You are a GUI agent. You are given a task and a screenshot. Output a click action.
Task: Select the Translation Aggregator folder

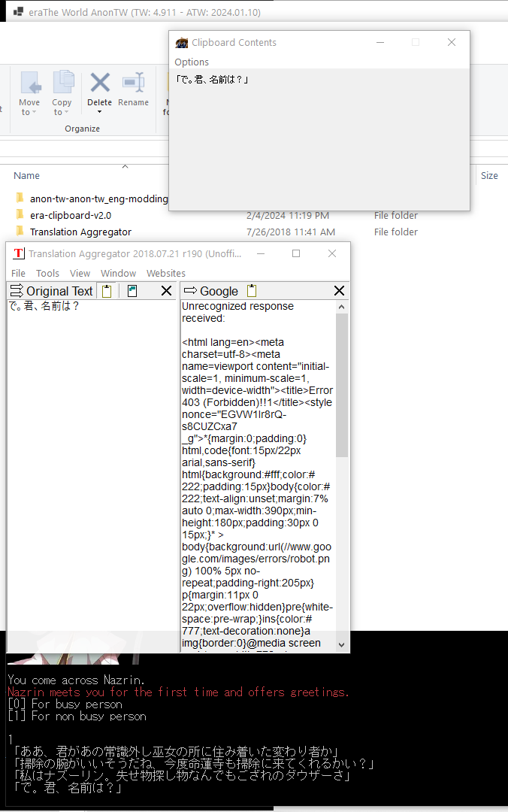[x=80, y=232]
